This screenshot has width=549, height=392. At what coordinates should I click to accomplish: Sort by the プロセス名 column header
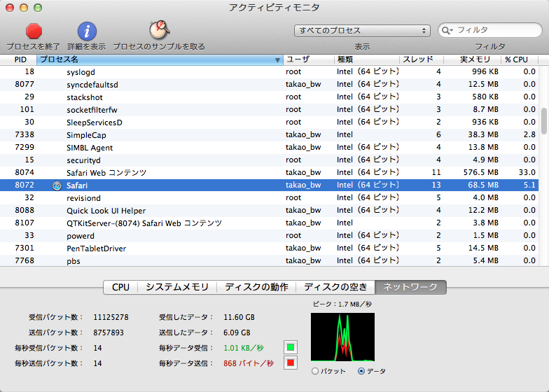click(160, 60)
